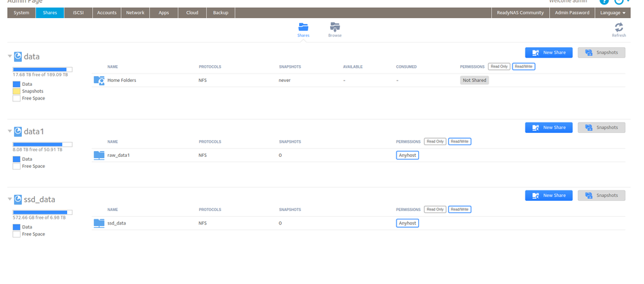Click the data volume usage bar
This screenshot has height=284, width=644.
pyautogui.click(x=43, y=69)
